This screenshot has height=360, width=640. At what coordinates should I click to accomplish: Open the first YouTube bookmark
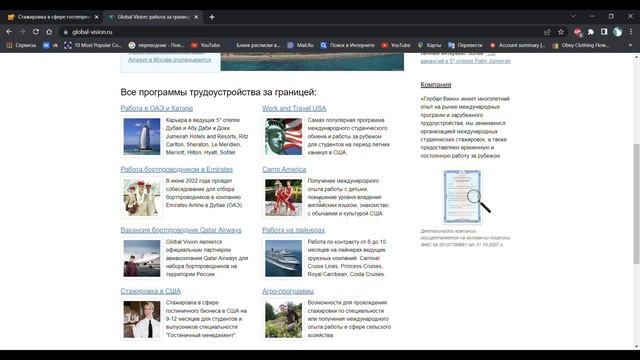coord(206,45)
